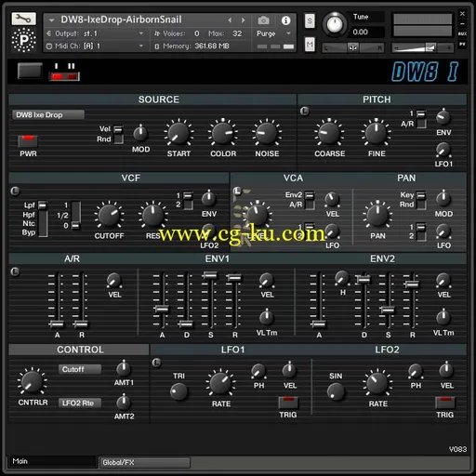The height and width of the screenshot is (476, 476).
Task: Toggle the VCA Env2 / A/R switch
Action: click(x=310, y=200)
